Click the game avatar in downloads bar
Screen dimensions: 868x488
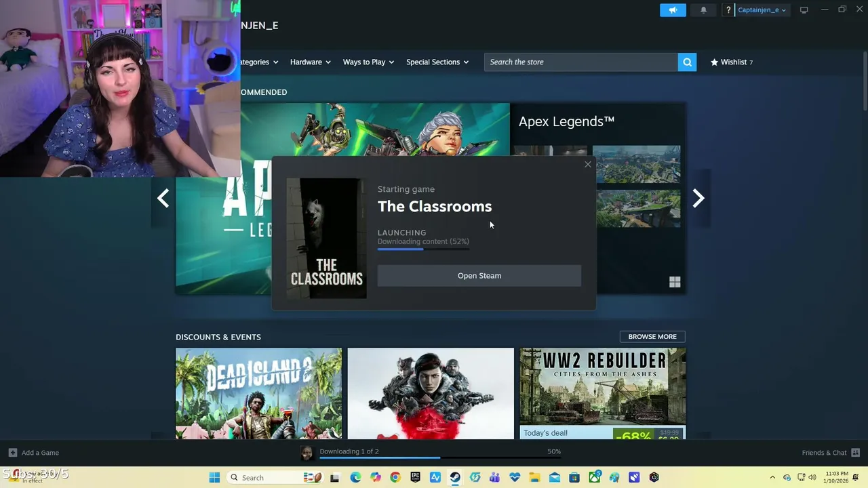307,453
